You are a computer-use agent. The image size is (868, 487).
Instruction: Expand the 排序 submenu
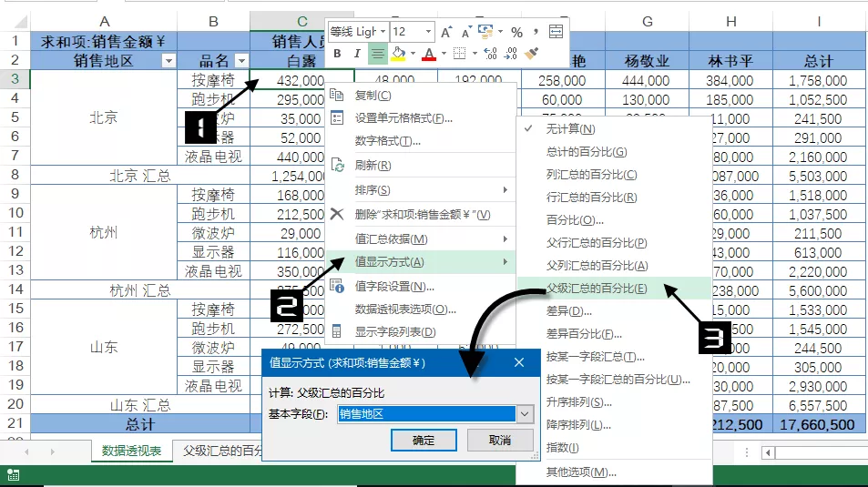422,190
